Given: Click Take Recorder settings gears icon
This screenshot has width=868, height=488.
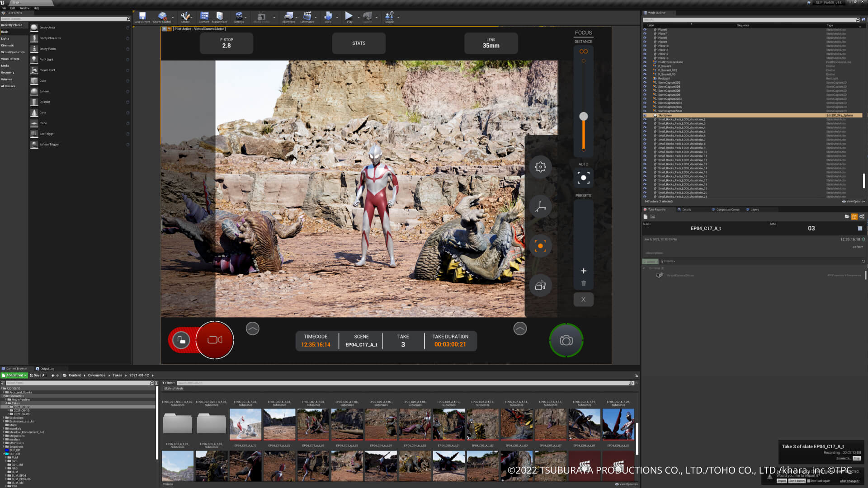Looking at the screenshot, I should click(862, 217).
